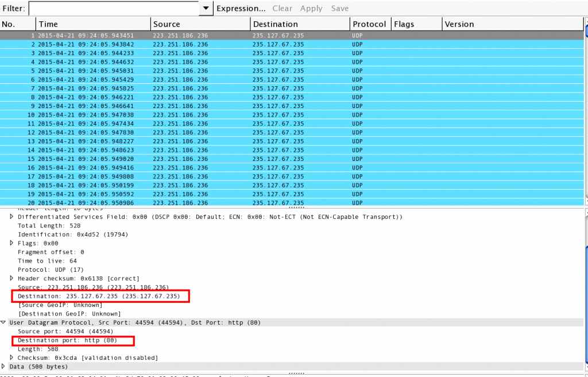Select the Source port: 44594 line

(65, 331)
